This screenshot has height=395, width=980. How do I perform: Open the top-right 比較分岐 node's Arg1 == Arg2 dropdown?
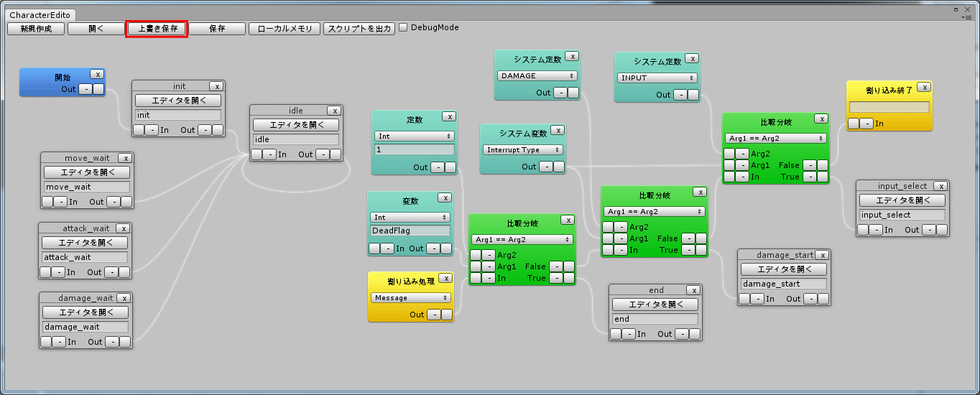776,138
